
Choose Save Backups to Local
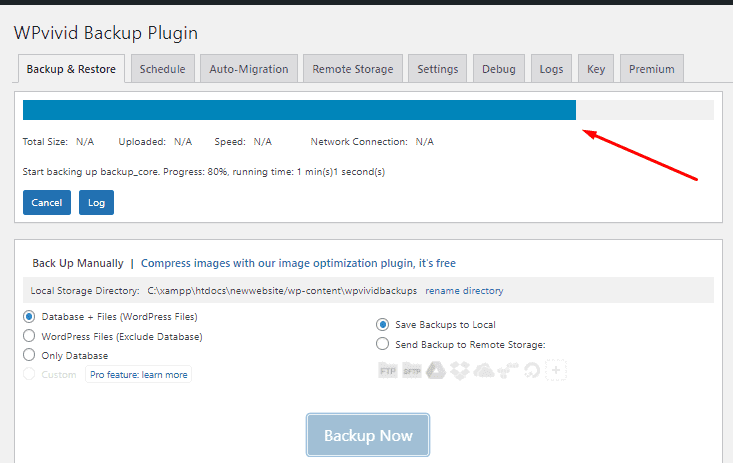click(382, 324)
